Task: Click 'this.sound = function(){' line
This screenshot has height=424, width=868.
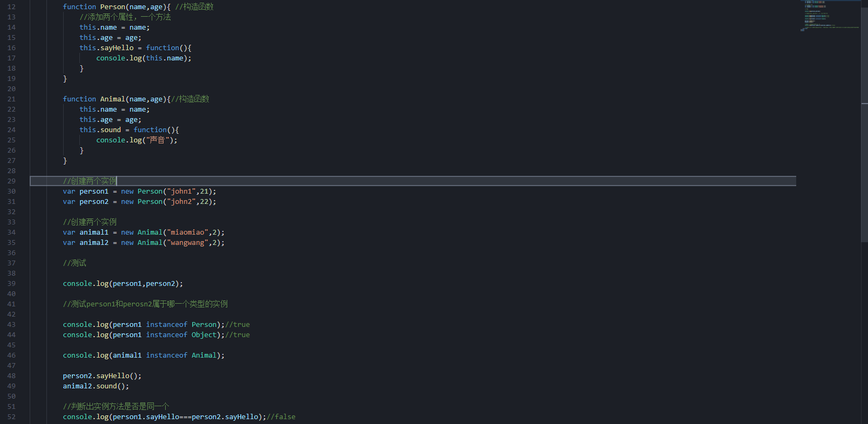Action: tap(130, 130)
